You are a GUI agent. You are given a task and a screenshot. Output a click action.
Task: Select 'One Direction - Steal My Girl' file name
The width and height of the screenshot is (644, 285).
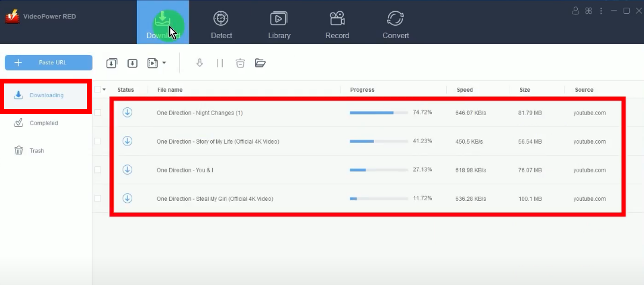click(215, 199)
